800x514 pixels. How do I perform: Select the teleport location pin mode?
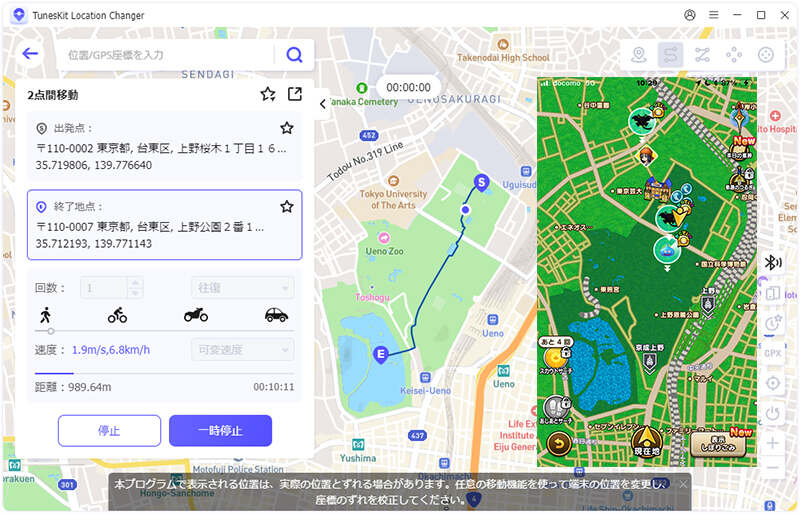click(639, 55)
